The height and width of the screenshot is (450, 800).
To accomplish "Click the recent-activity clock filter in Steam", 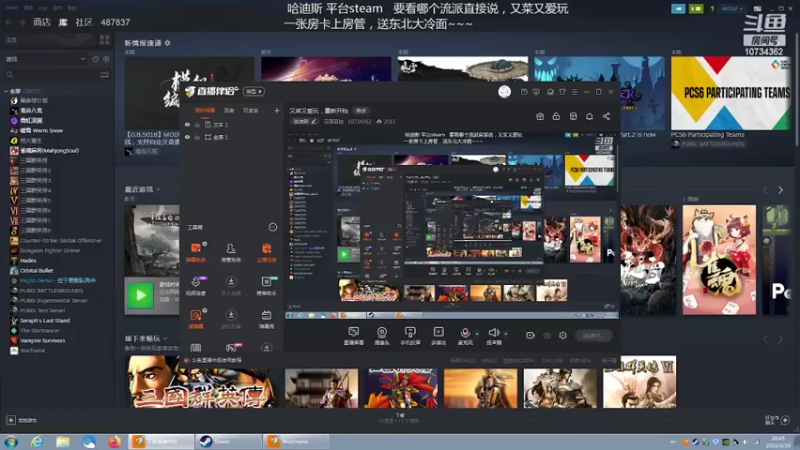I will (x=95, y=59).
